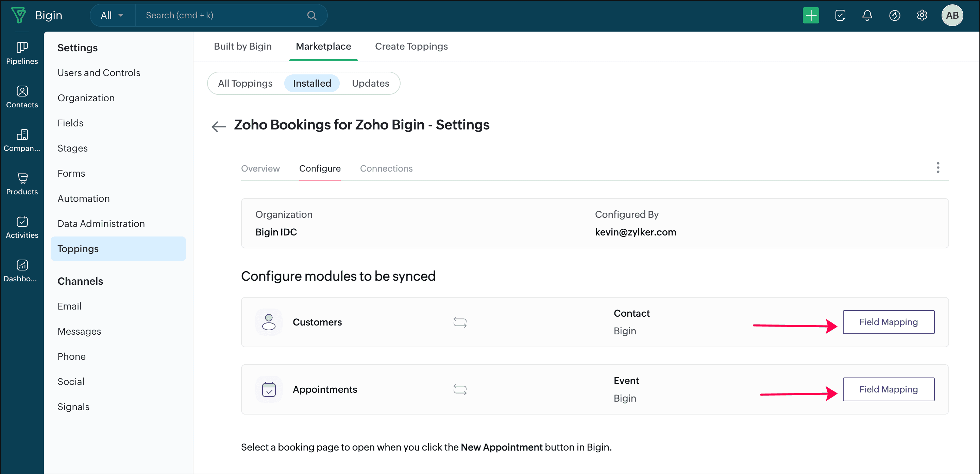The height and width of the screenshot is (474, 980).
Task: Open the notifications bell icon
Action: (867, 15)
